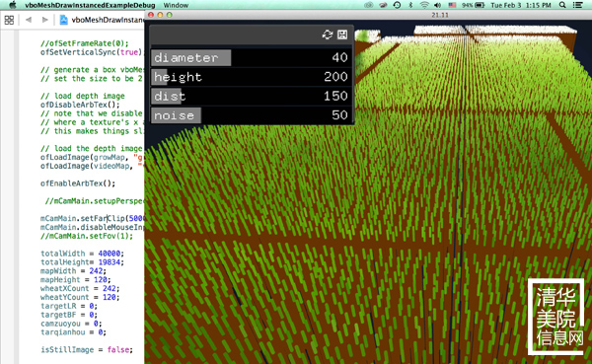This screenshot has width=592, height=364.
Task: Open the Apple menu
Action: (13, 5)
